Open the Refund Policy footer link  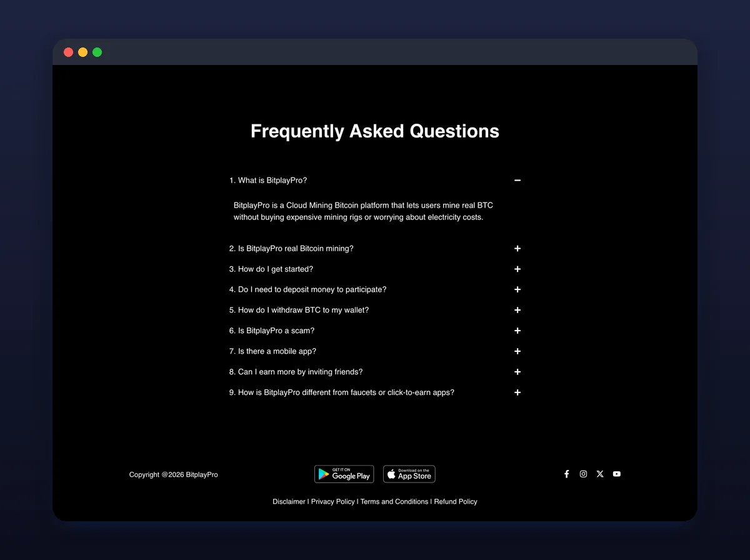pyautogui.click(x=456, y=502)
